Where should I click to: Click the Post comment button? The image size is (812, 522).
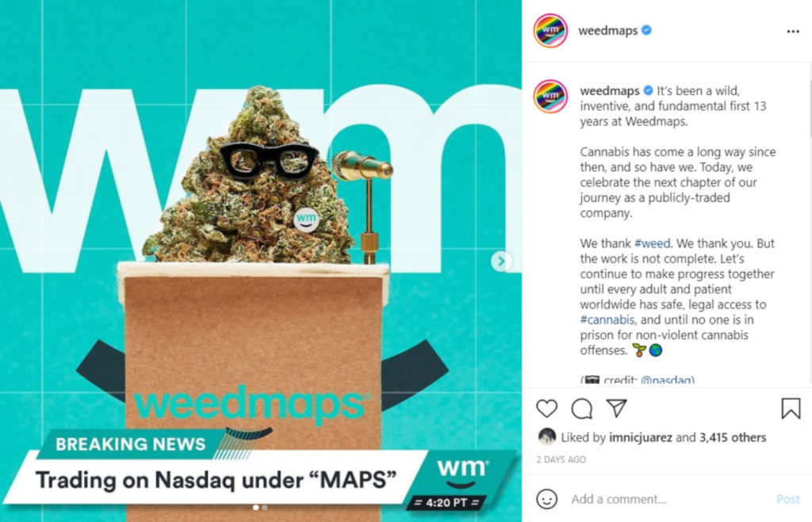click(788, 499)
